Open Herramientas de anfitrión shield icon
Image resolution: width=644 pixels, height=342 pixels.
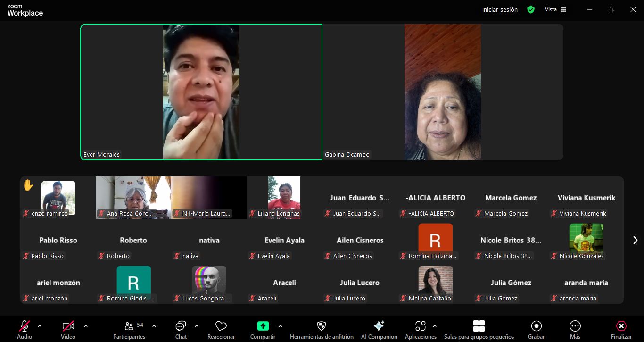(322, 326)
